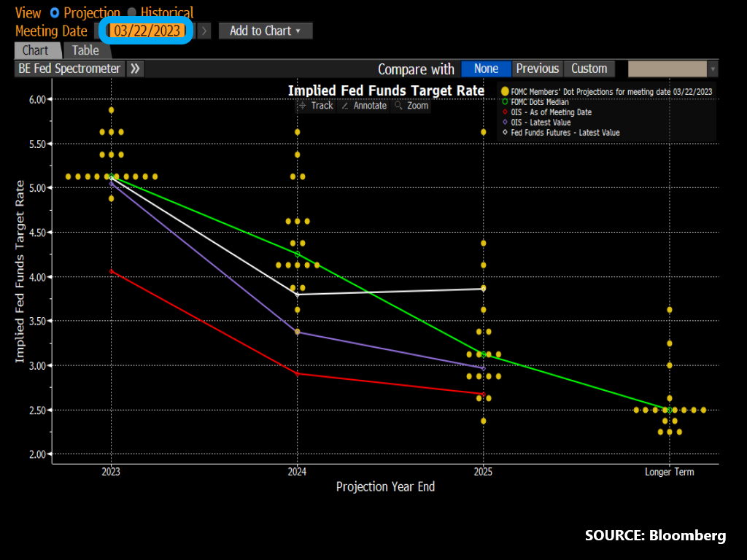Expand the double-chevron next to BE Fed Spectrometer

point(136,69)
